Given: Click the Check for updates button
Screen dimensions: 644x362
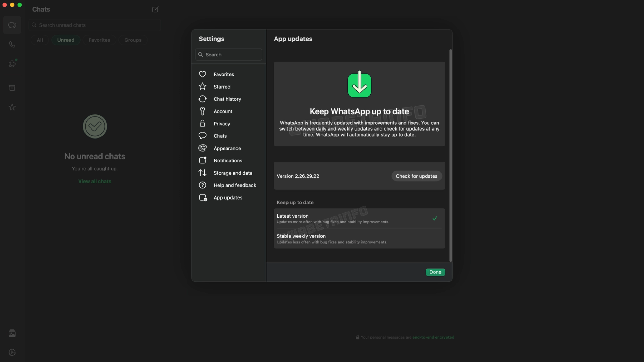Looking at the screenshot, I should 417,176.
